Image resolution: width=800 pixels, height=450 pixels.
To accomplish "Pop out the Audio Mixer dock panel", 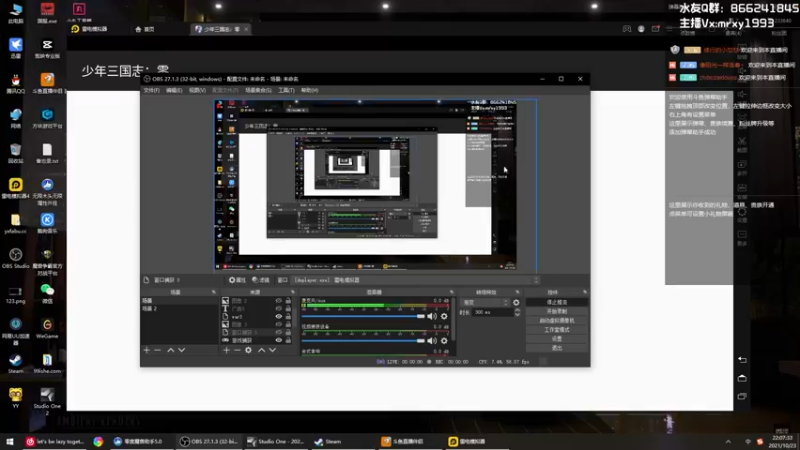I will pos(452,292).
